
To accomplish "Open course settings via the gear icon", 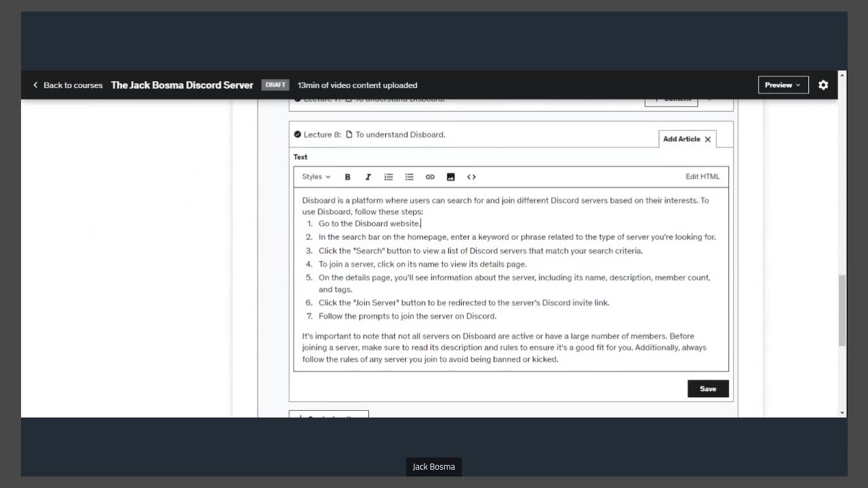I will pyautogui.click(x=823, y=85).
